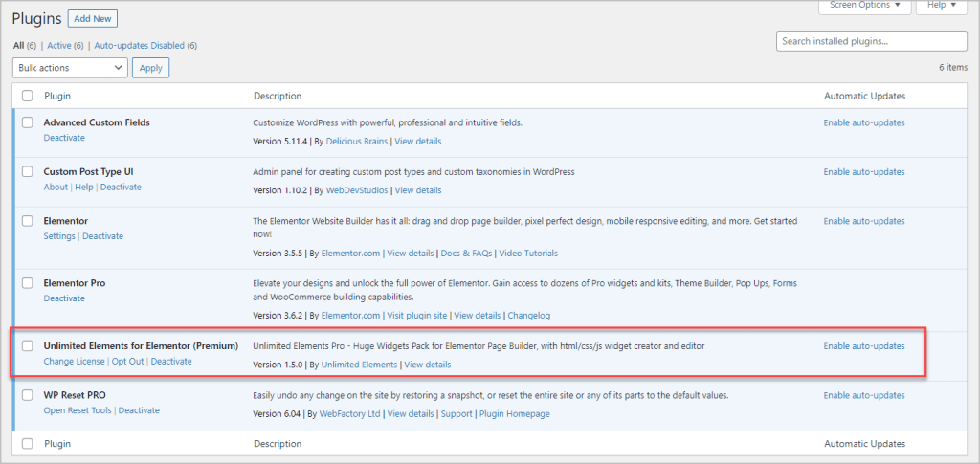Image resolution: width=980 pixels, height=464 pixels.
Task: Focus the Search installed plugins field
Action: (x=871, y=41)
